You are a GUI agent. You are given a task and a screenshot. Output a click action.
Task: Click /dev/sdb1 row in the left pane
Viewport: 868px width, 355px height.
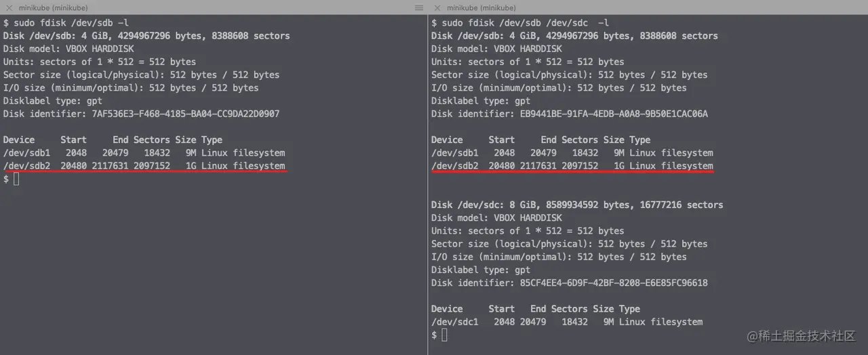point(144,153)
